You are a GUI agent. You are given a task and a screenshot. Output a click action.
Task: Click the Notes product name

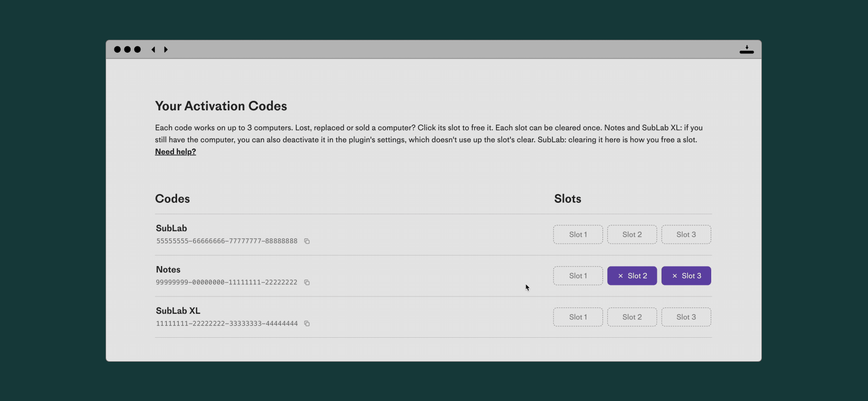point(168,270)
